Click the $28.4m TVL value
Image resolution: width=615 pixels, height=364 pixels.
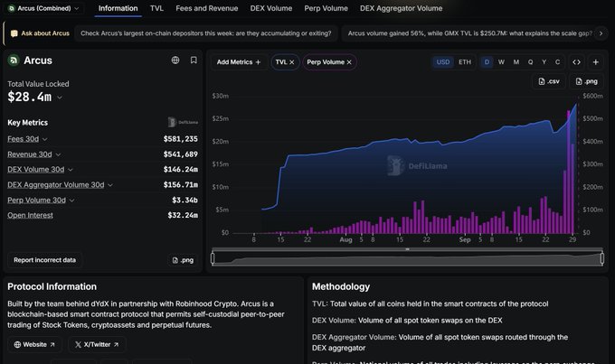click(x=30, y=97)
